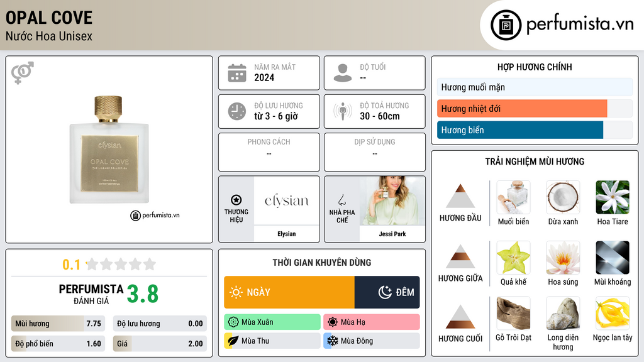Click the Giá 2.00 score bar

pyautogui.click(x=160, y=344)
